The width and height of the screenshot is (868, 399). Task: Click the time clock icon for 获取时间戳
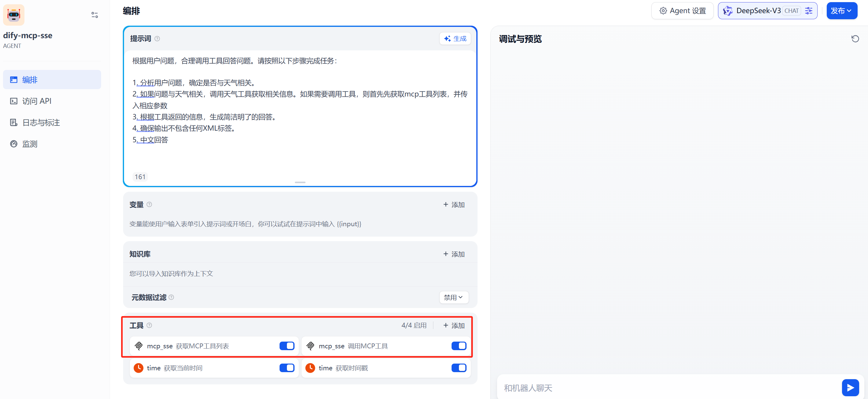pos(310,368)
